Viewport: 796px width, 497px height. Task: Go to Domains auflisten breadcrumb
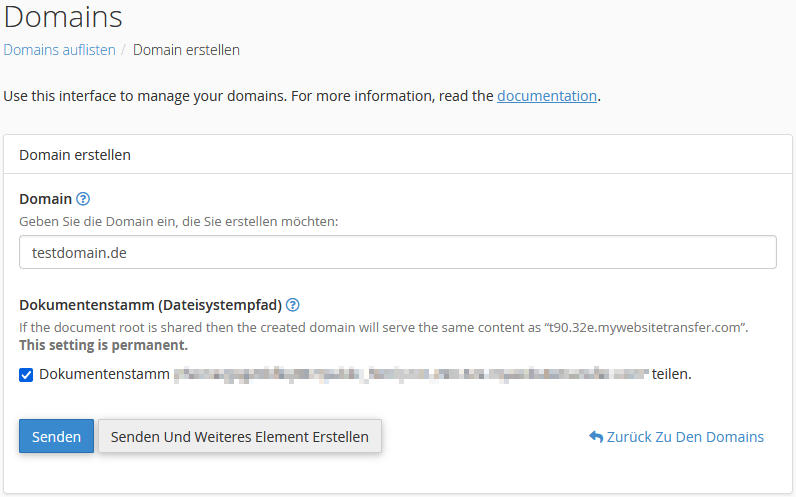click(x=59, y=50)
